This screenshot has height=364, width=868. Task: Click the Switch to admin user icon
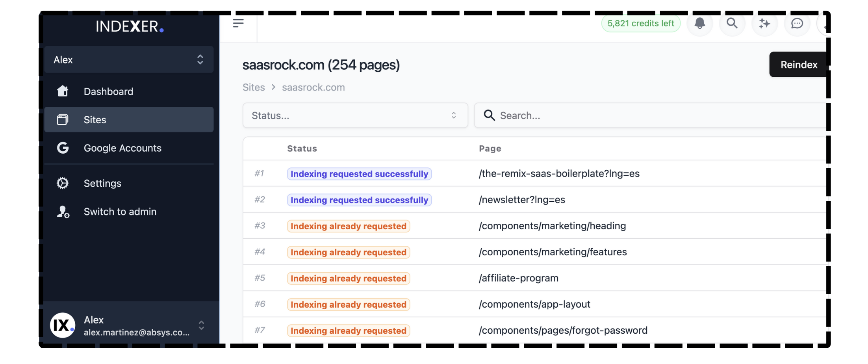[x=63, y=212]
